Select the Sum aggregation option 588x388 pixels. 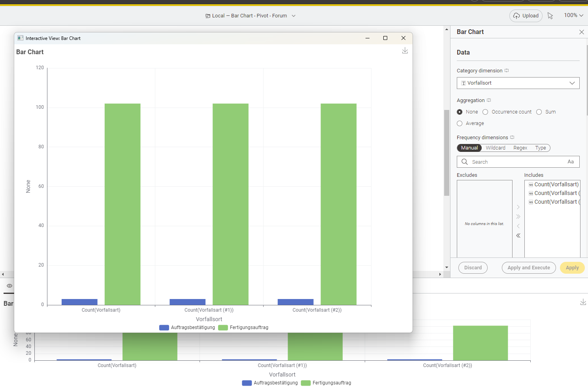[539, 112]
